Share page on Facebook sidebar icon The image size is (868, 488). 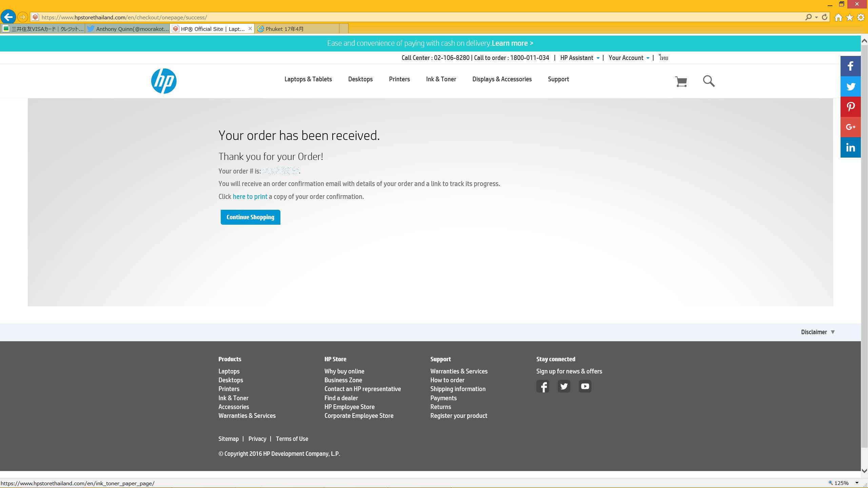click(x=850, y=66)
